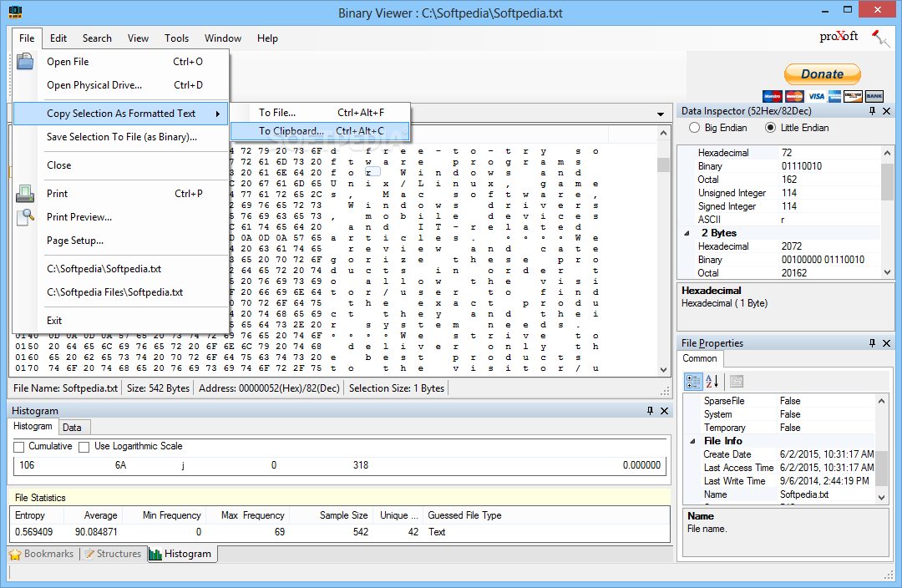Click the Maestro card icon
The width and height of the screenshot is (902, 588).
pyautogui.click(x=772, y=96)
